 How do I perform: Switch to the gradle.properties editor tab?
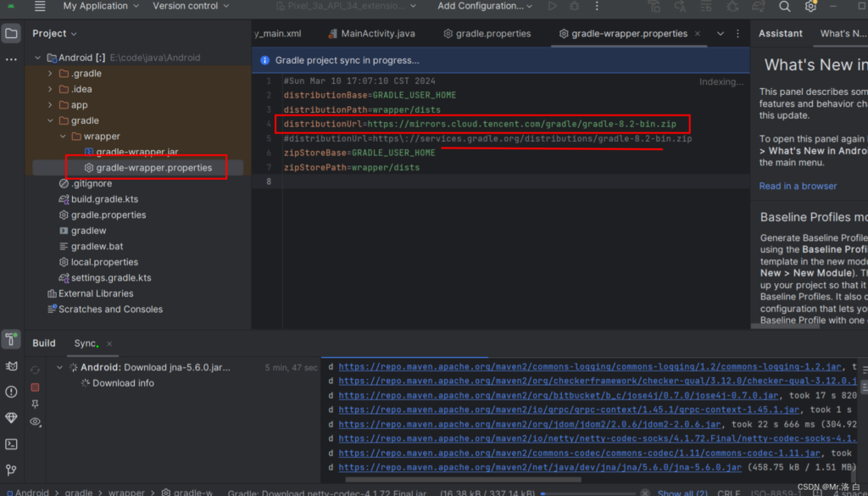click(487, 34)
